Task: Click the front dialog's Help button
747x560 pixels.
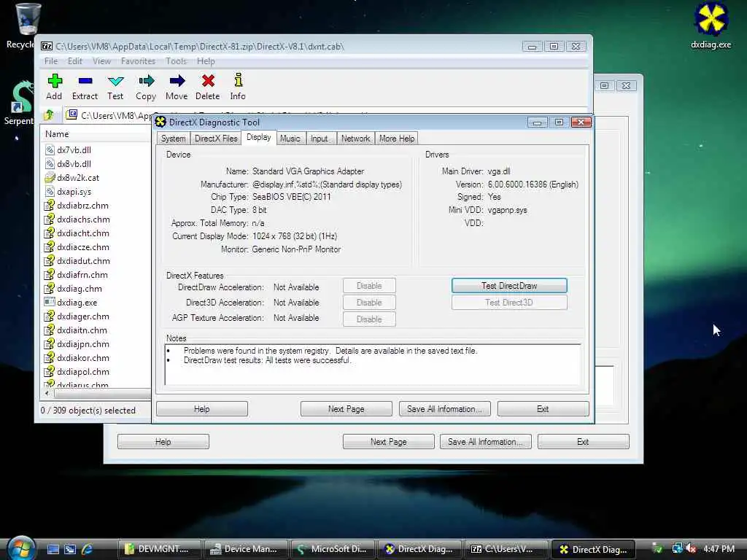Action: [202, 409]
